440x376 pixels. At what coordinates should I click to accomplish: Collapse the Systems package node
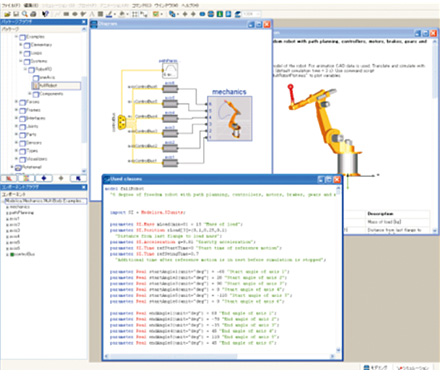21,61
